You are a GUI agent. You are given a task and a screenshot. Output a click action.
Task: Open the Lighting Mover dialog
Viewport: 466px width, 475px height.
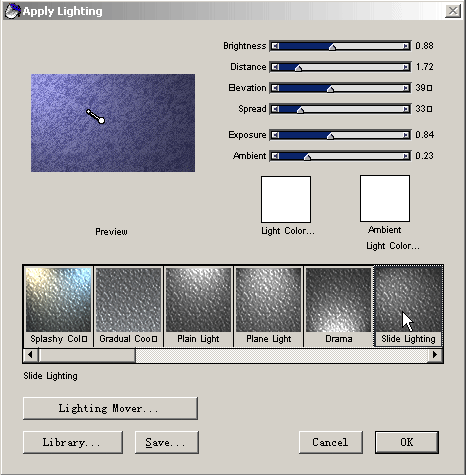110,408
